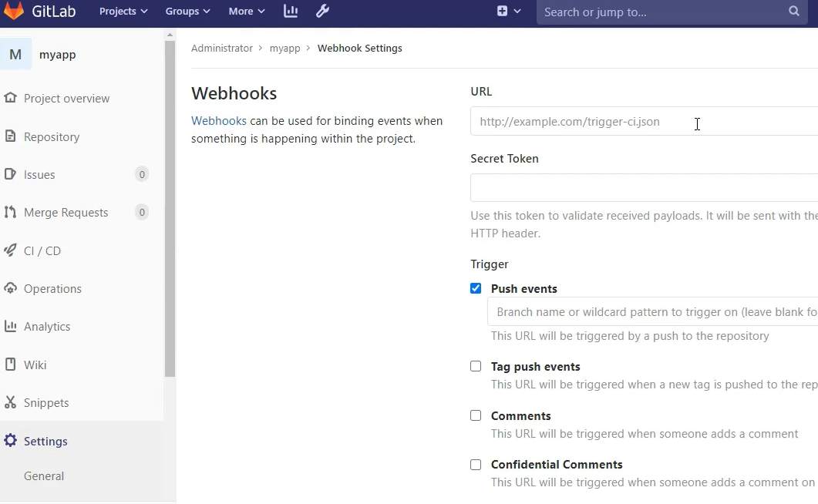The image size is (818, 504).
Task: Click the Snippets scissors icon
Action: [10, 402]
